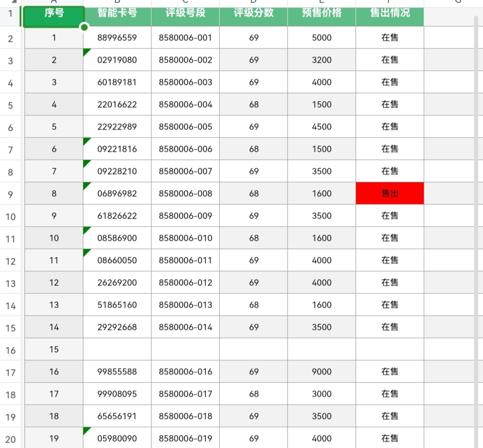Click the 售出情况 column header
The width and height of the screenshot is (483, 448).
pyautogui.click(x=390, y=16)
